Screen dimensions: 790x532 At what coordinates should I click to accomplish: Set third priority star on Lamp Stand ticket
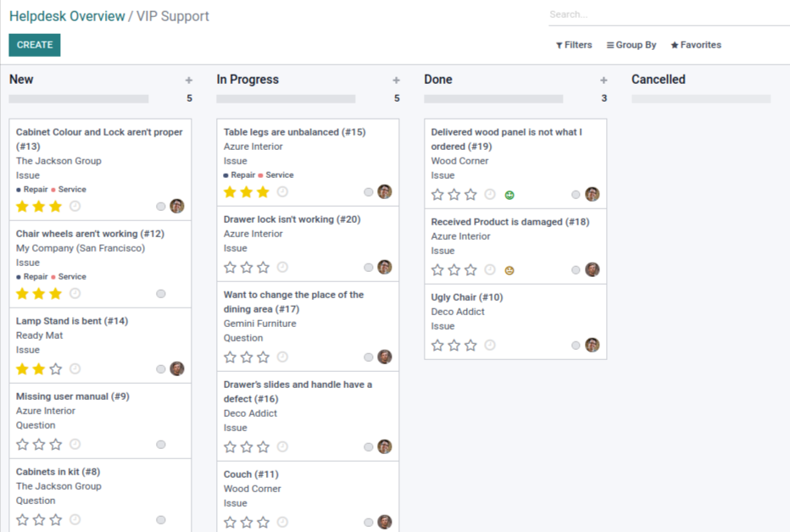pos(56,369)
